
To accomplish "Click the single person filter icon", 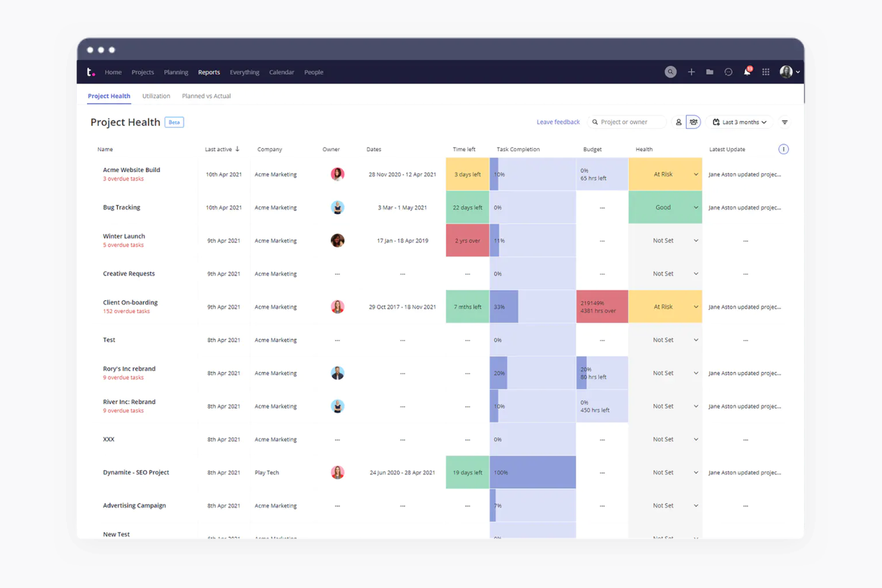I will pos(678,122).
